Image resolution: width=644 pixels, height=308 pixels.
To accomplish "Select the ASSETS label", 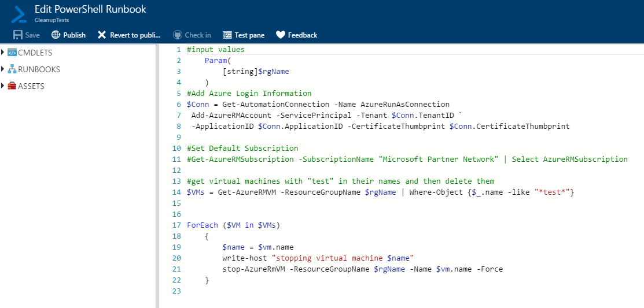I will point(31,87).
